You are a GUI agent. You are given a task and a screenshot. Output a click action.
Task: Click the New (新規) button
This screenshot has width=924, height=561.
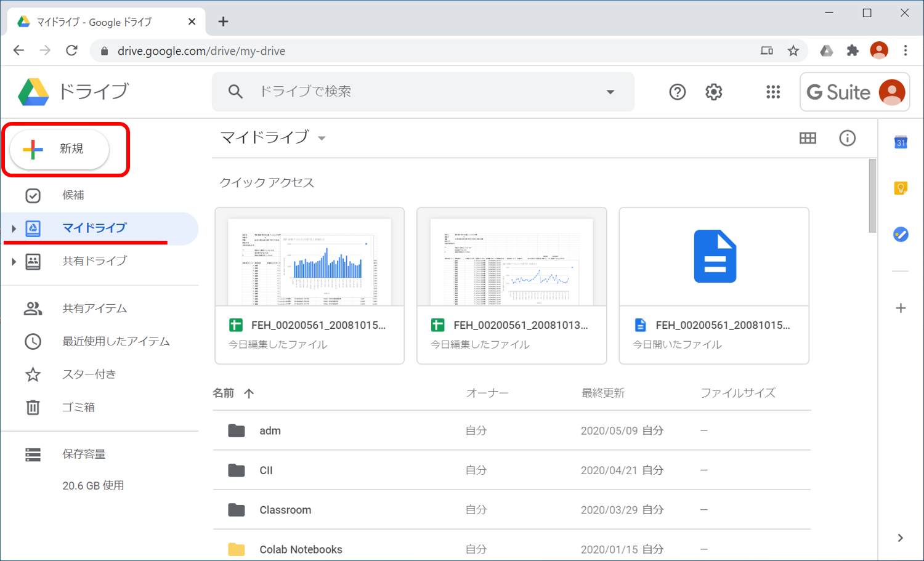(60, 149)
